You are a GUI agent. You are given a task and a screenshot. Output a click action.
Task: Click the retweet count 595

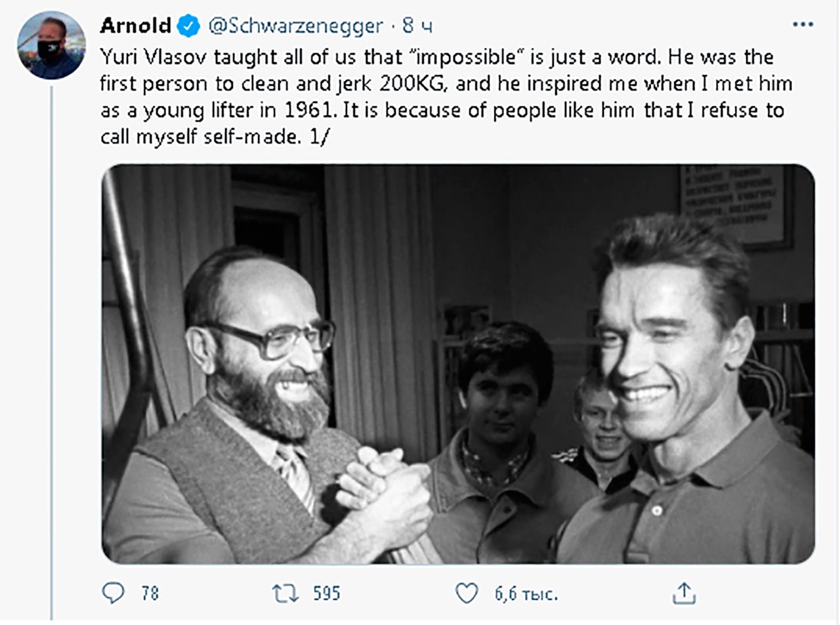(326, 594)
